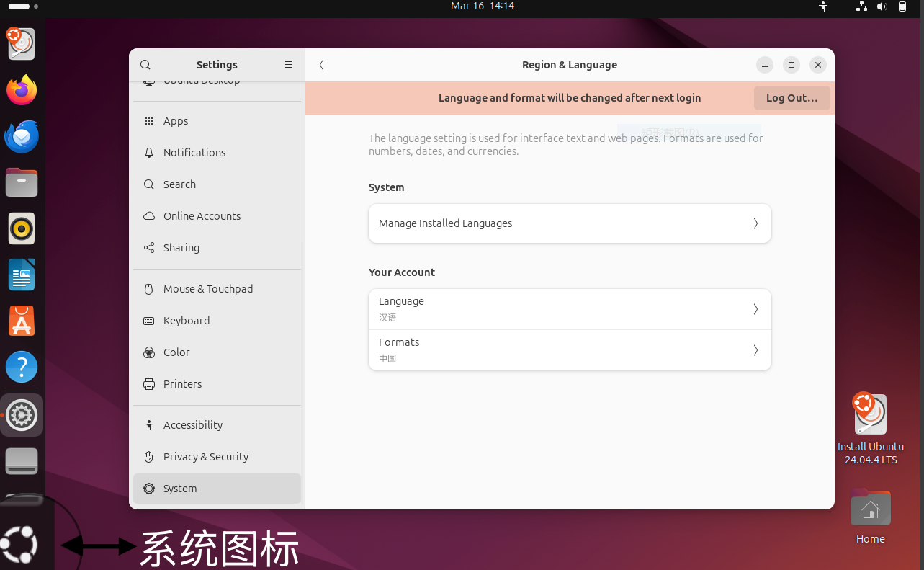The image size is (924, 570).
Task: Open the Settings hamburger menu
Action: click(x=289, y=65)
